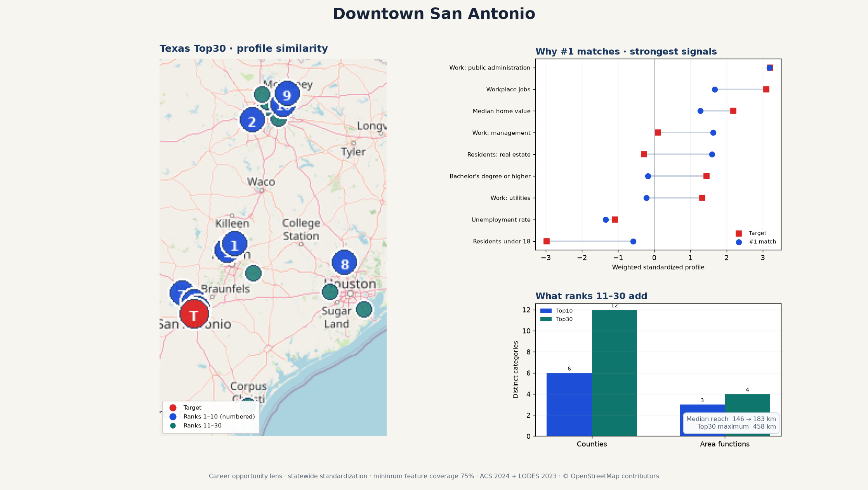Viewport: 868px width, 490px height.
Task: Click the '12' value above Counties Top30 bar
Action: (615, 306)
